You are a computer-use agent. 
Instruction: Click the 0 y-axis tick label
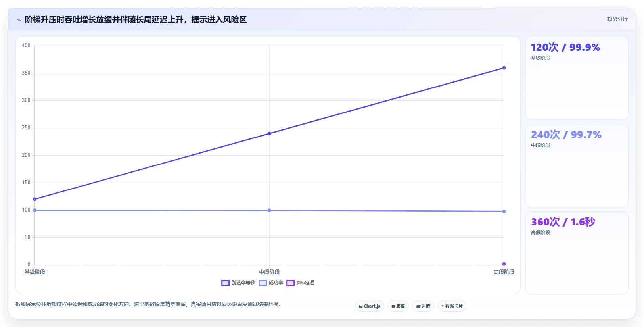29,265
